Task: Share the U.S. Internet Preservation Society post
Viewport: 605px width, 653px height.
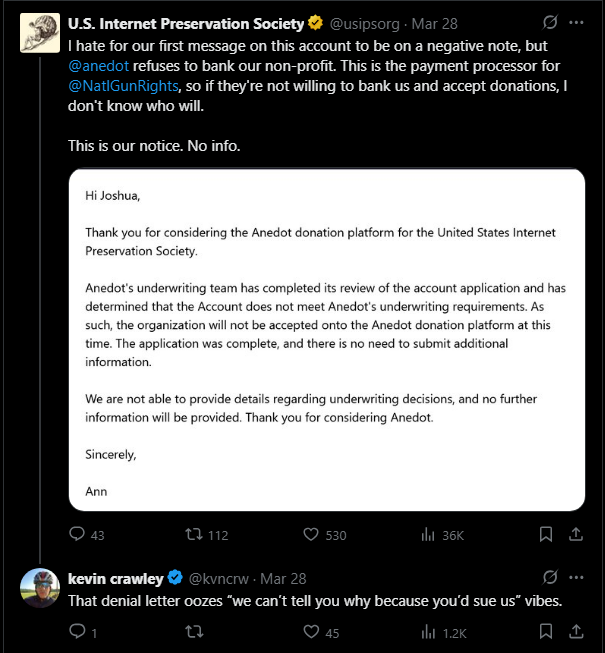Action: [576, 534]
